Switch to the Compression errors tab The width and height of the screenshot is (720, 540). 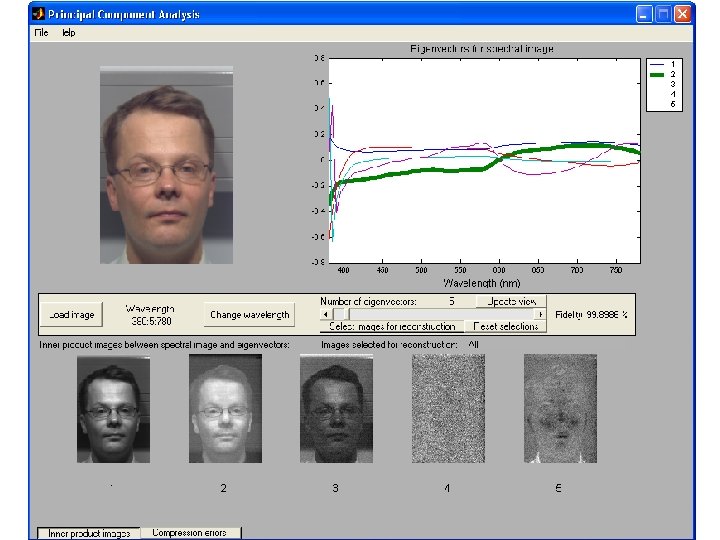[190, 533]
